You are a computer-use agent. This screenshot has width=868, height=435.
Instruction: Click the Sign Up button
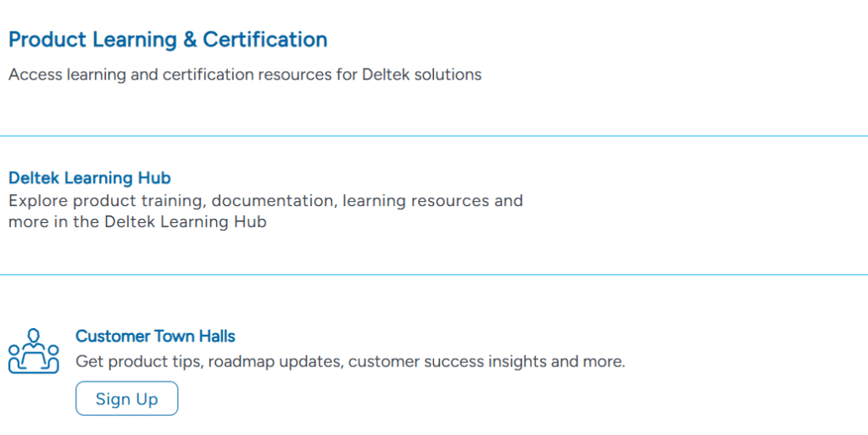coord(127,399)
